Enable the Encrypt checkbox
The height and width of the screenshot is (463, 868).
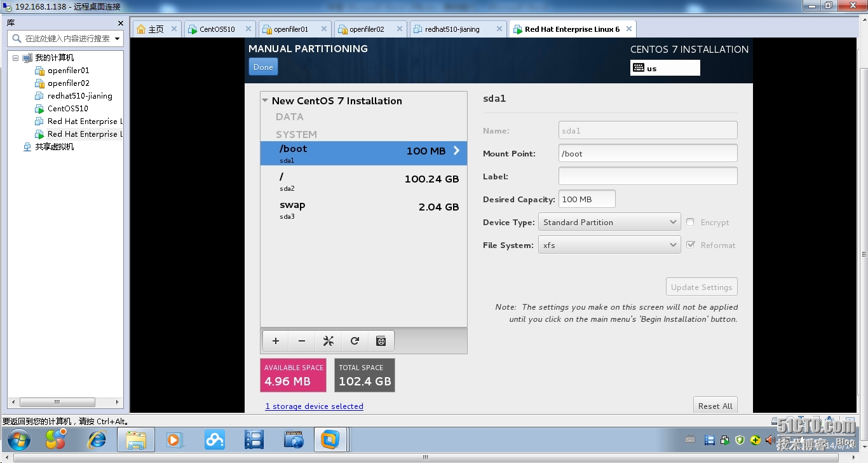point(691,222)
